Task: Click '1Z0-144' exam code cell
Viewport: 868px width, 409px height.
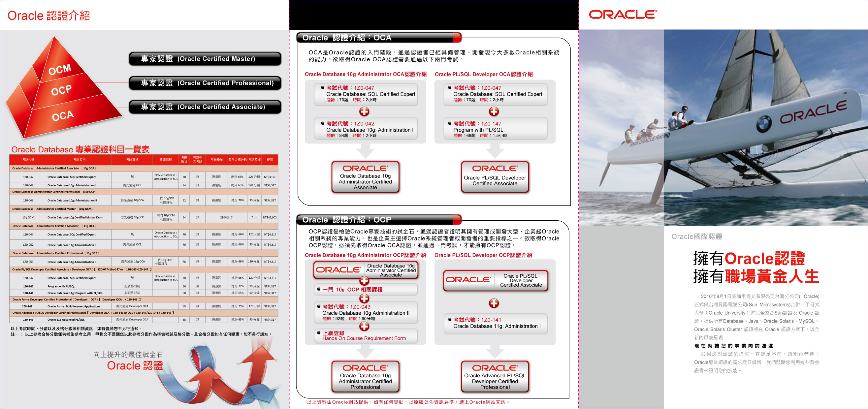Action: click(x=28, y=293)
